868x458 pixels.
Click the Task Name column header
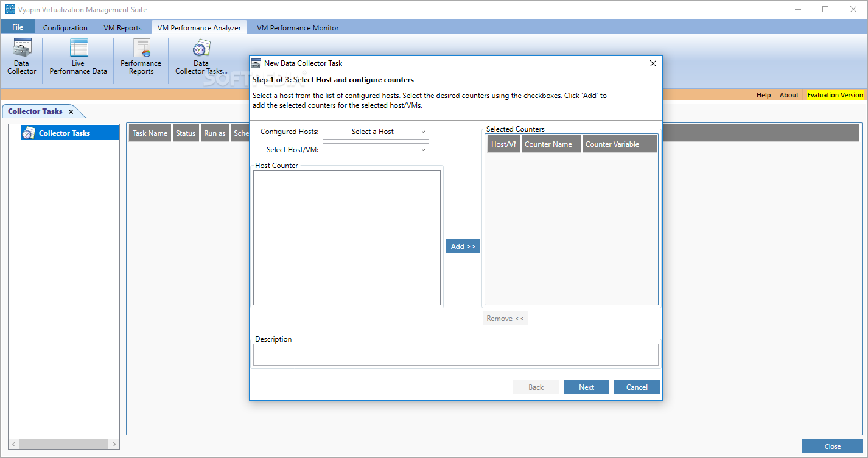(x=150, y=133)
